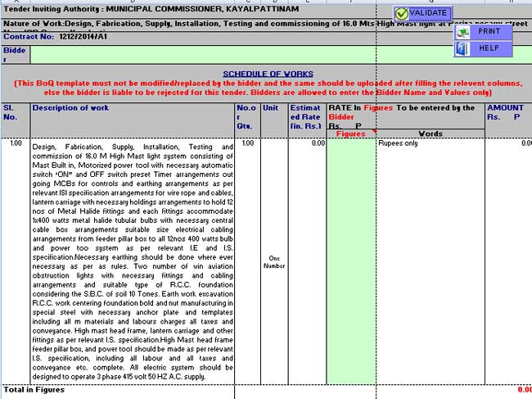Image resolution: width=532 pixels, height=399 pixels.
Task: Select the 'Rupees only' words cell
Action: tap(431, 261)
